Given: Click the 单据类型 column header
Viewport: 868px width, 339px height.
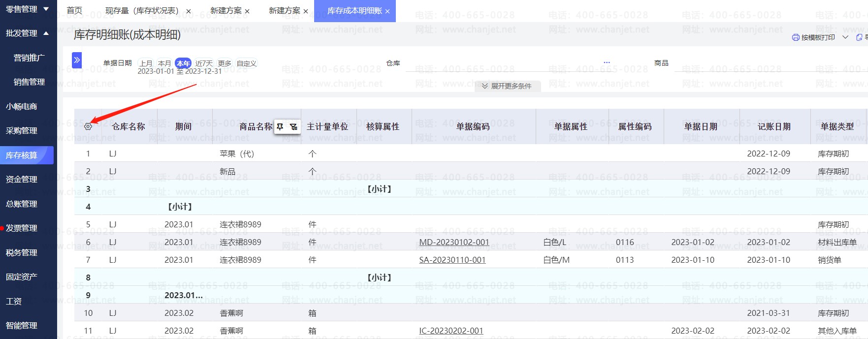Looking at the screenshot, I should click(837, 126).
